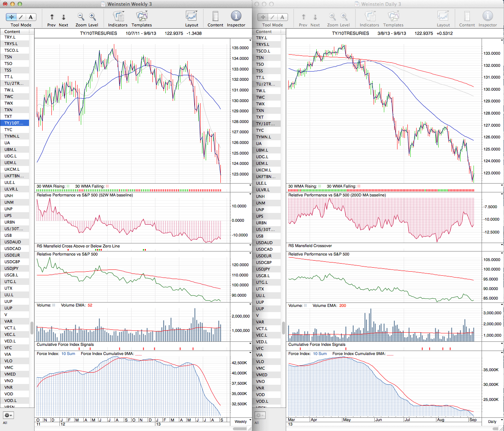Zoom in with the plus magnifier, Weekly window

(93, 17)
